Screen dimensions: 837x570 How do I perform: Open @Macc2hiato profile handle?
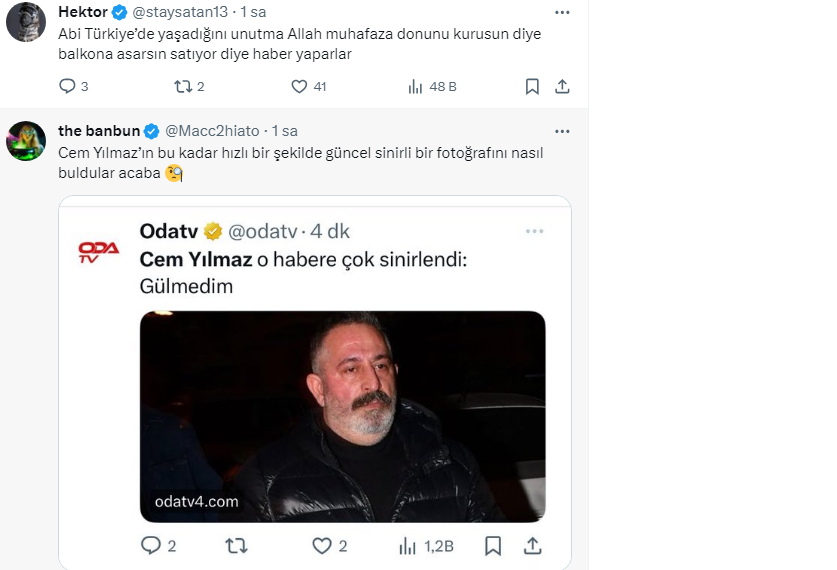click(x=212, y=131)
